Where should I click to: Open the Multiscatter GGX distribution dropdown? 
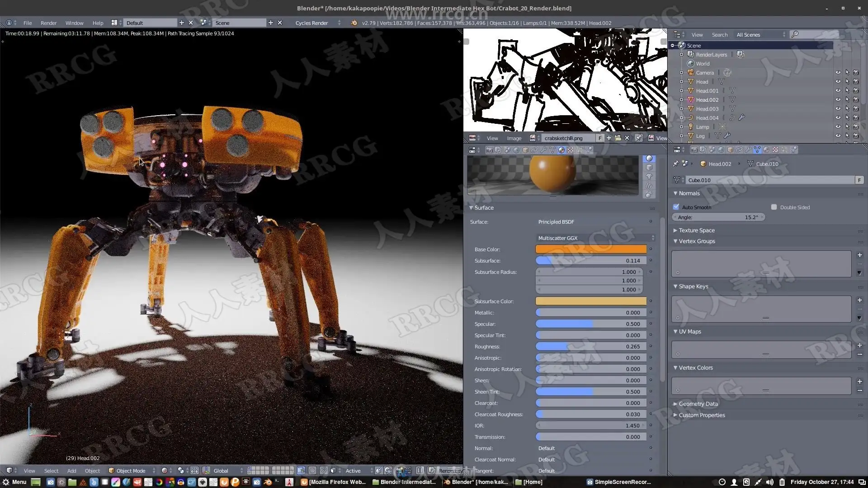(595, 238)
